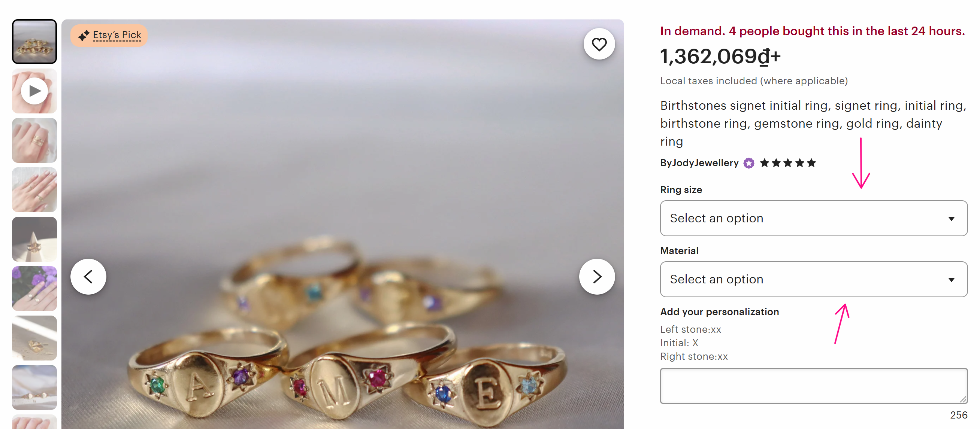
Task: Select thumbnail of ring on cone stand
Action: 34,239
